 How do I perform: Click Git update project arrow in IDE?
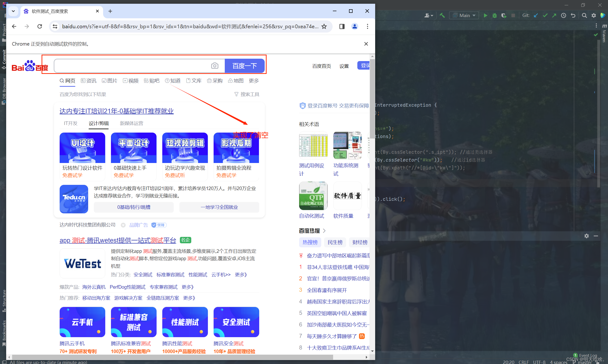click(x=536, y=15)
